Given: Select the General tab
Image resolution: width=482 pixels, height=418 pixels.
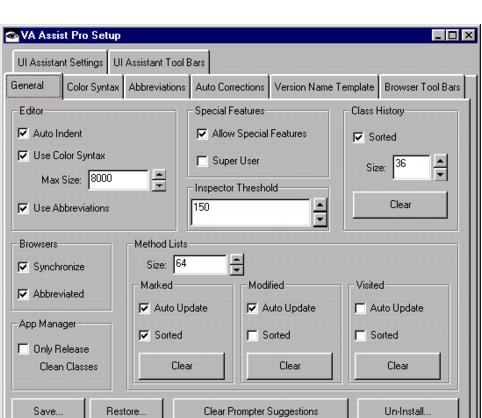Looking at the screenshot, I should coord(34,86).
